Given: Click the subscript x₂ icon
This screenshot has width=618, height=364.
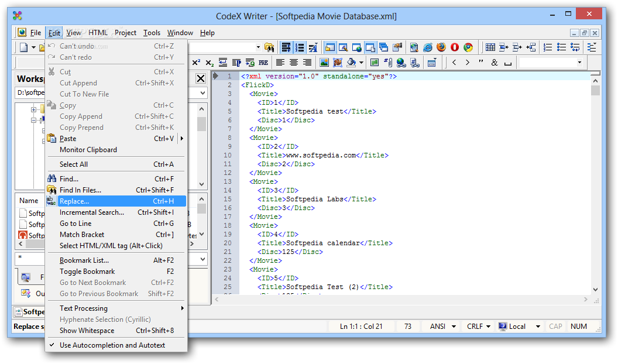Looking at the screenshot, I should tap(210, 62).
